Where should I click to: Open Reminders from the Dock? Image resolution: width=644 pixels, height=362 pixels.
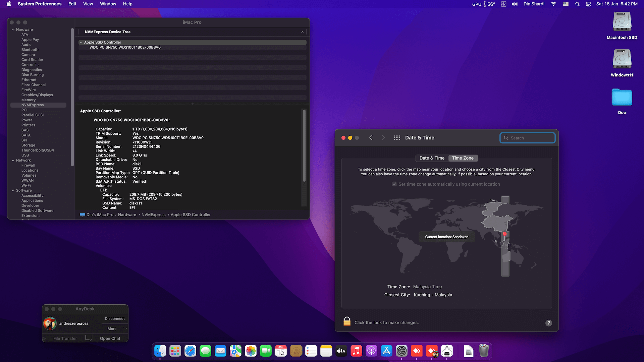click(311, 351)
